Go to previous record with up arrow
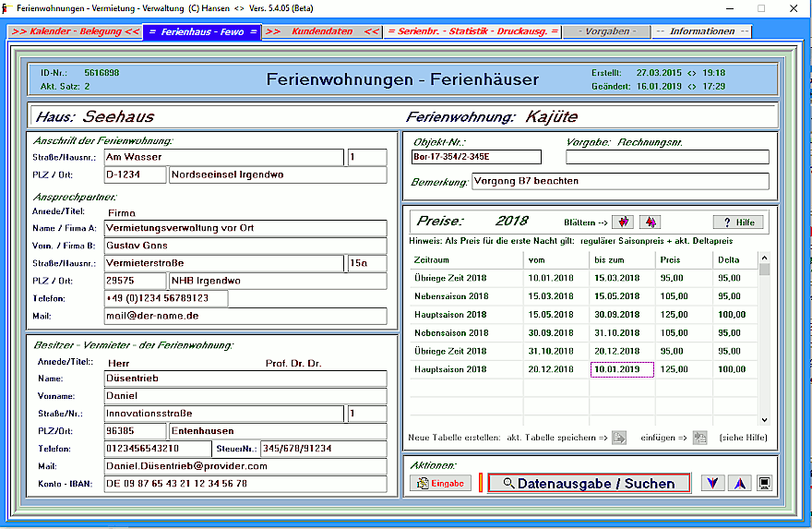This screenshot has width=812, height=529. (738, 483)
